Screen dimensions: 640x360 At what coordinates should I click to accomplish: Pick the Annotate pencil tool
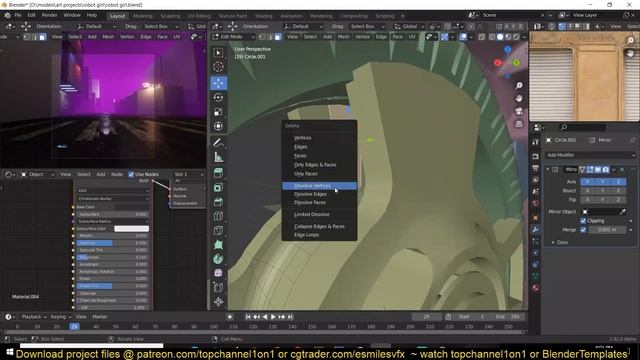(218, 142)
